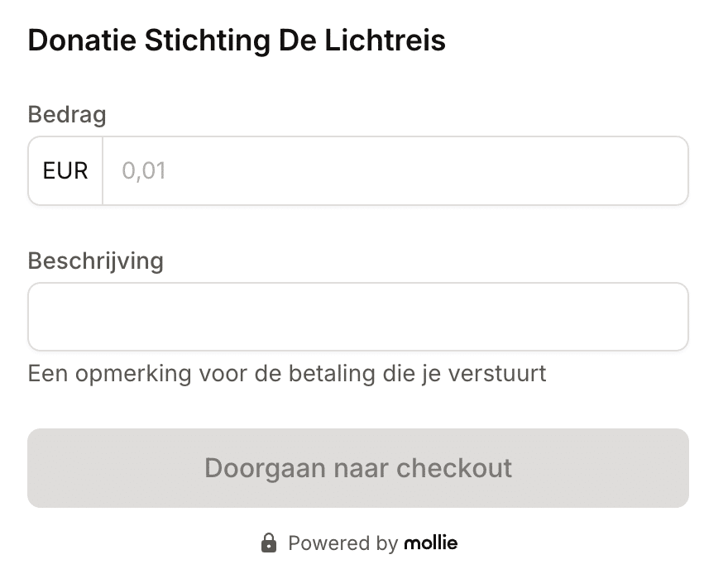Image resolution: width=728 pixels, height=569 pixels.
Task: Click inside the Beschrijving text field
Action: (357, 317)
